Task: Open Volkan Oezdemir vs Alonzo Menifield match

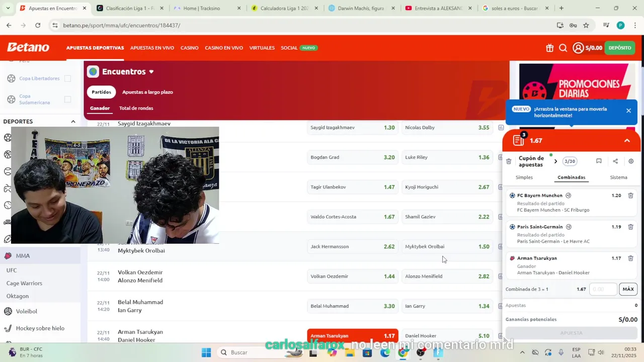Action: coord(140,277)
